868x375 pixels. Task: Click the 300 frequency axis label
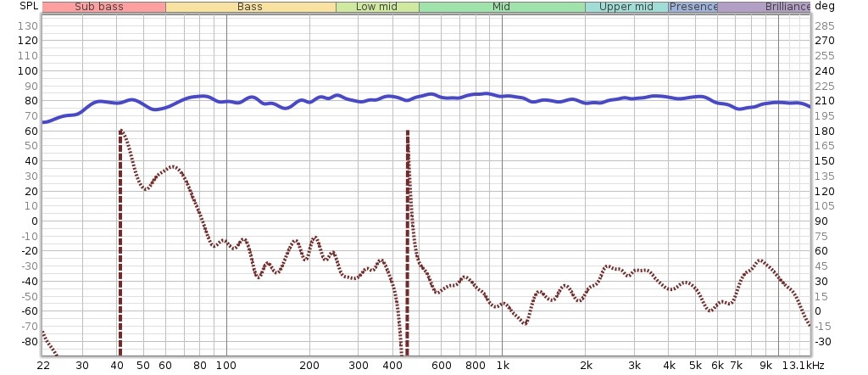point(359,366)
